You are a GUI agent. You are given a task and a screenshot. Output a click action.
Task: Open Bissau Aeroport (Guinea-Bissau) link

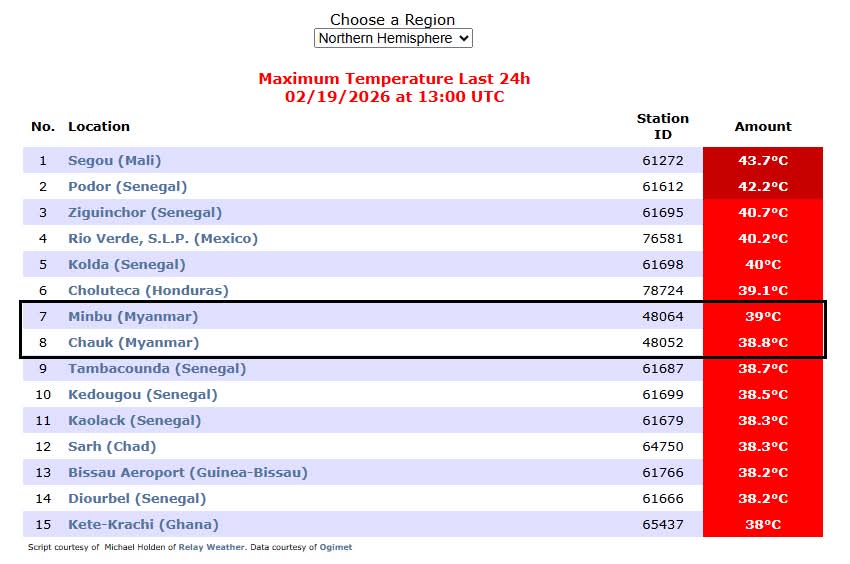187,472
